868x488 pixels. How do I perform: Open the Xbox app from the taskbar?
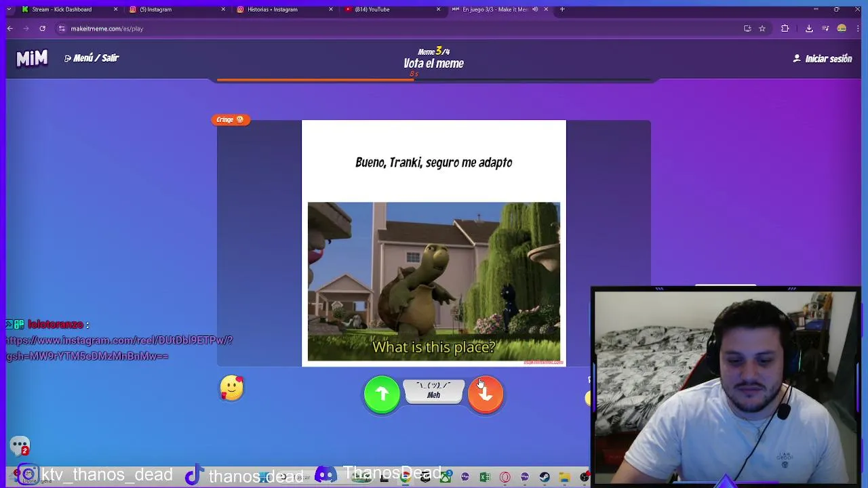point(446,478)
